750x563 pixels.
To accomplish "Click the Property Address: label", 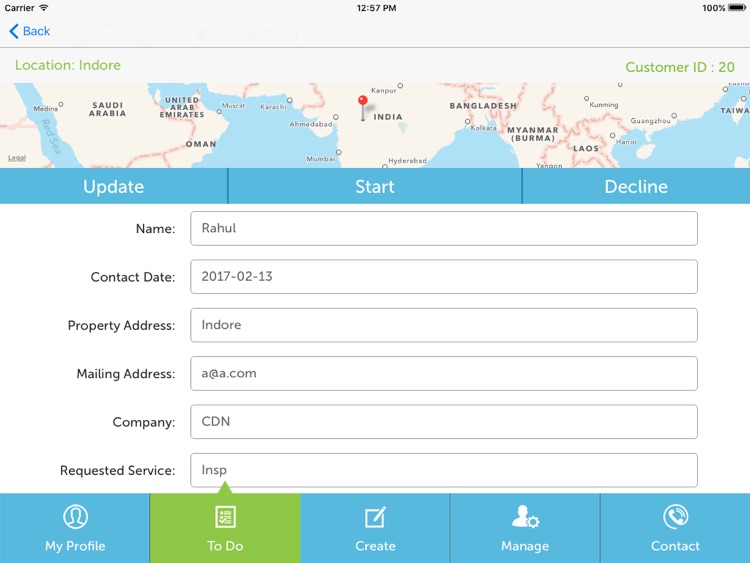I will [121, 325].
